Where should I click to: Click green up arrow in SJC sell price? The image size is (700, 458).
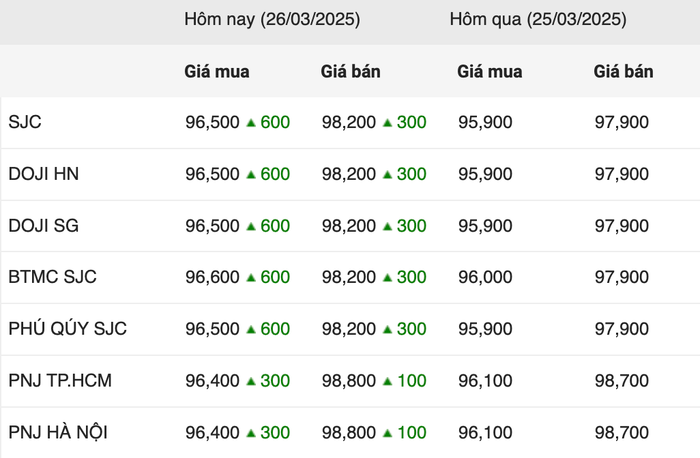point(388,122)
